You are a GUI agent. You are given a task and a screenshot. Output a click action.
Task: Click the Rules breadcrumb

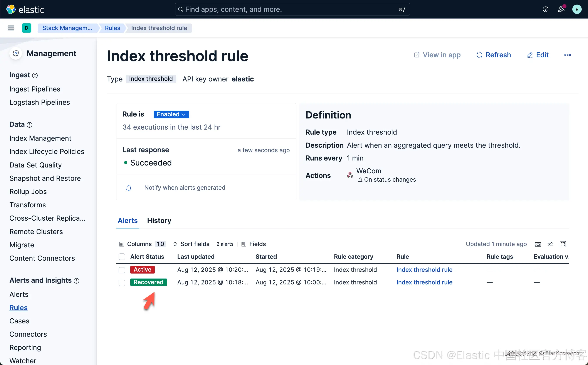click(112, 28)
